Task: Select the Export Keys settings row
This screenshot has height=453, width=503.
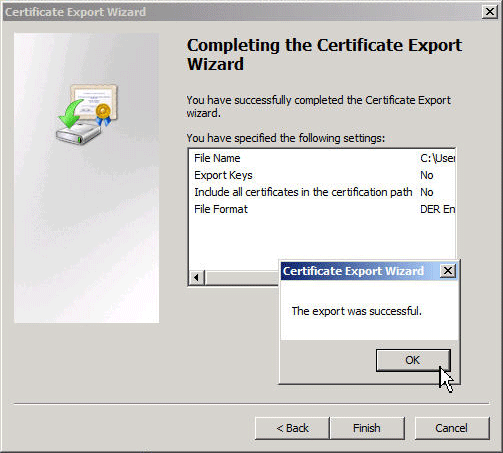Action: pos(322,175)
